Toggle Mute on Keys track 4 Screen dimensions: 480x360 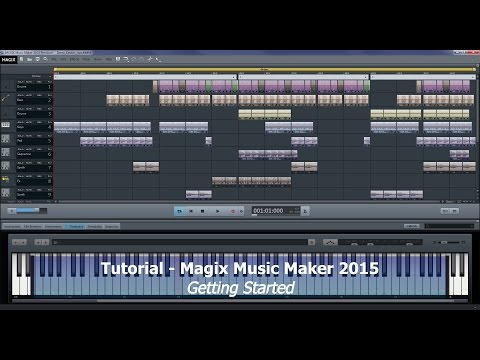click(x=29, y=122)
